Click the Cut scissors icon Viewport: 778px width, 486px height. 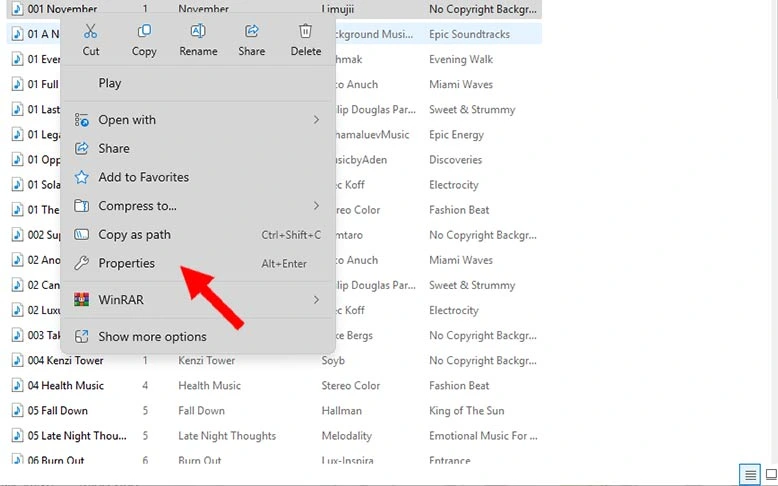coord(91,32)
